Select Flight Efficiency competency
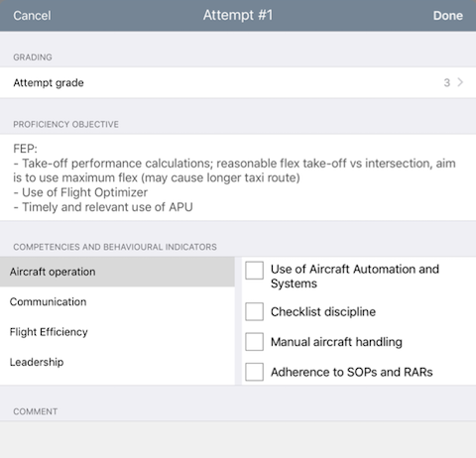This screenshot has width=476, height=458. (x=117, y=332)
